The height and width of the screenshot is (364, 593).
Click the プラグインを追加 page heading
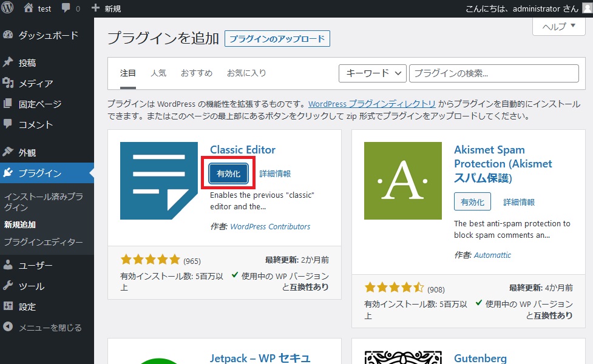coord(163,38)
